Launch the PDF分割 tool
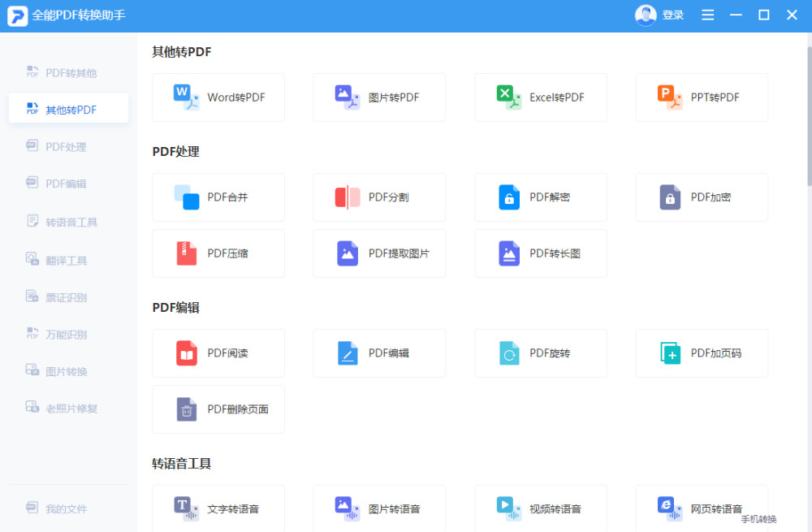Viewport: 812px width, 532px height. (379, 197)
